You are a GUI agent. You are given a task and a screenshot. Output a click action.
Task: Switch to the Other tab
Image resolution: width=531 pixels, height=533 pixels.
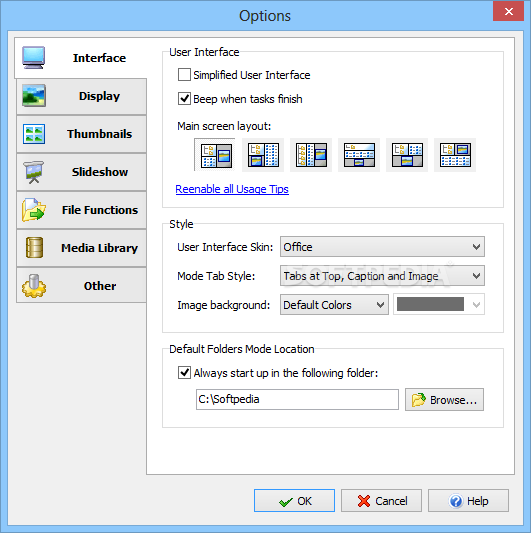point(82,286)
